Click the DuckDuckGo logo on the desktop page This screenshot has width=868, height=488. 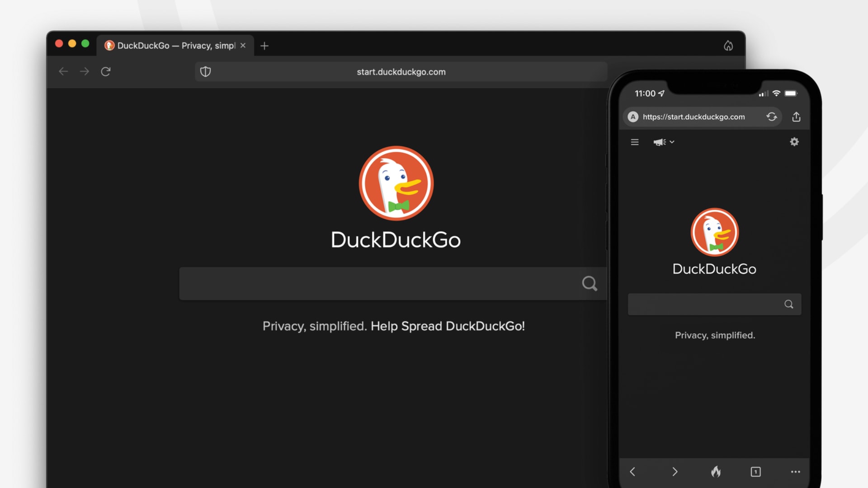point(396,183)
